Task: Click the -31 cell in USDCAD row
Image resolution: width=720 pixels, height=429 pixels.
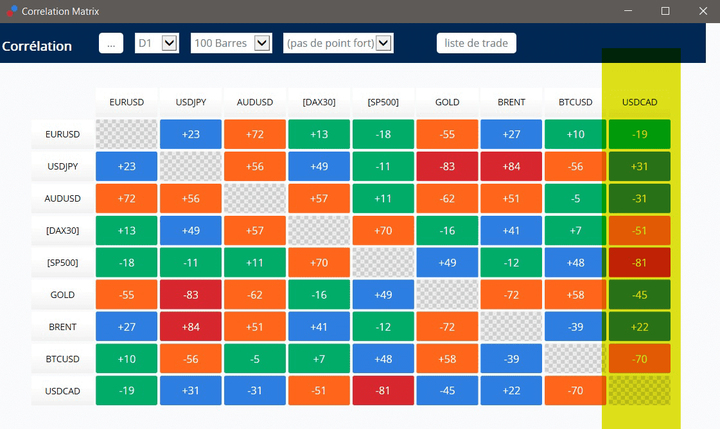Action: click(x=255, y=391)
